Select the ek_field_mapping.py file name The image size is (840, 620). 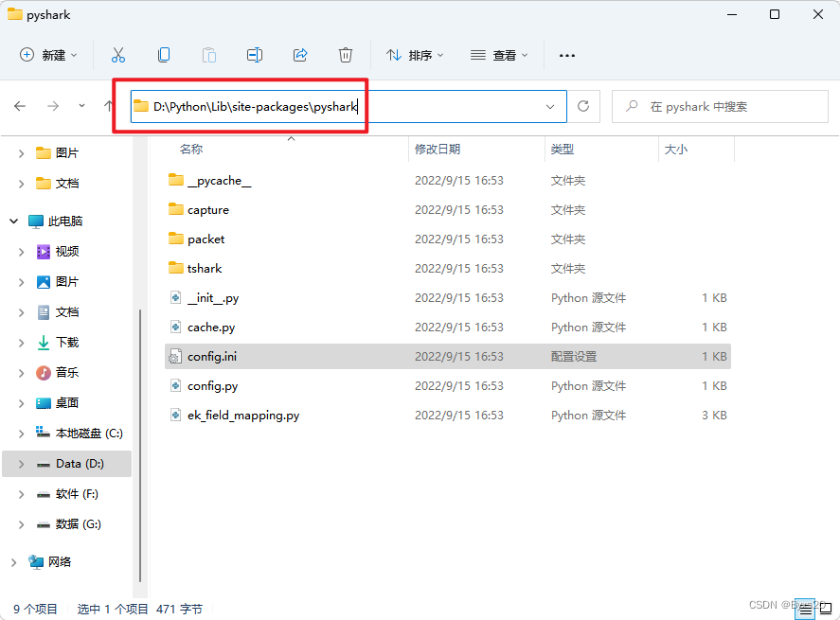(x=243, y=416)
